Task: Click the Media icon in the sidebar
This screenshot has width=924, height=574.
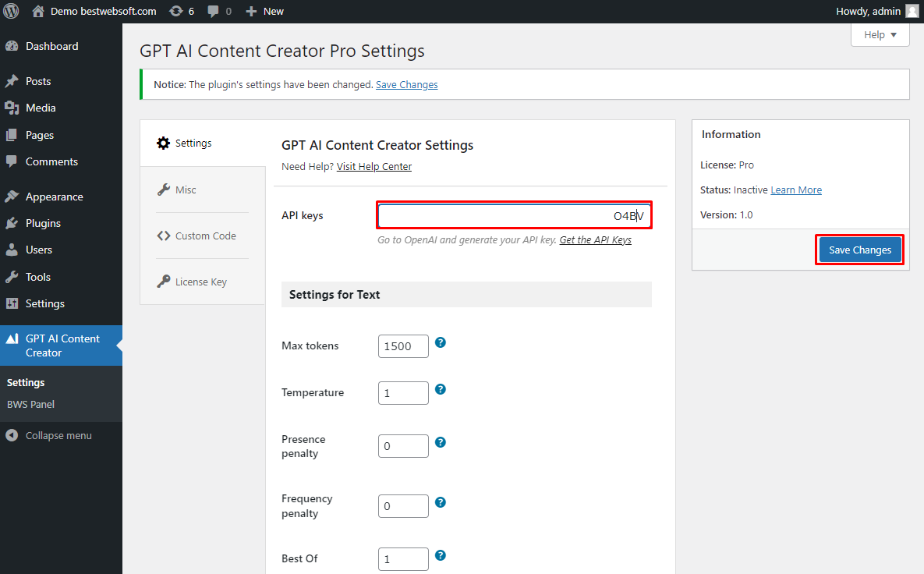Action: click(12, 108)
